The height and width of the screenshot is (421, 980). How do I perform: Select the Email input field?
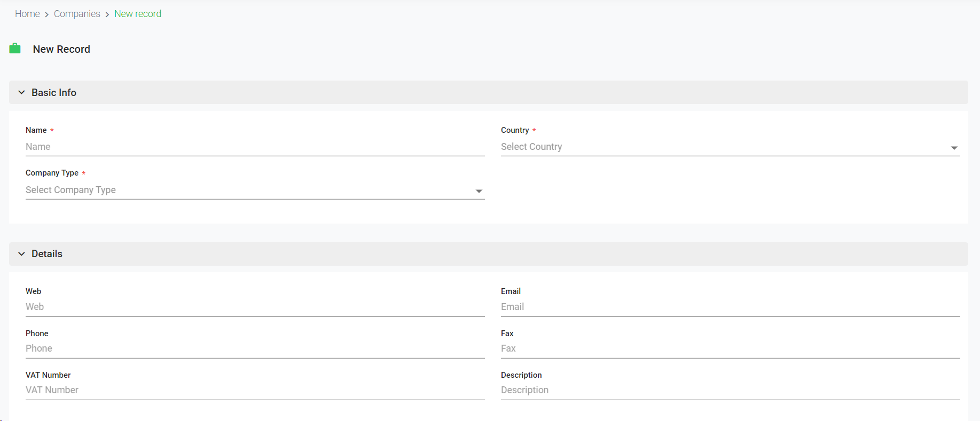click(730, 307)
